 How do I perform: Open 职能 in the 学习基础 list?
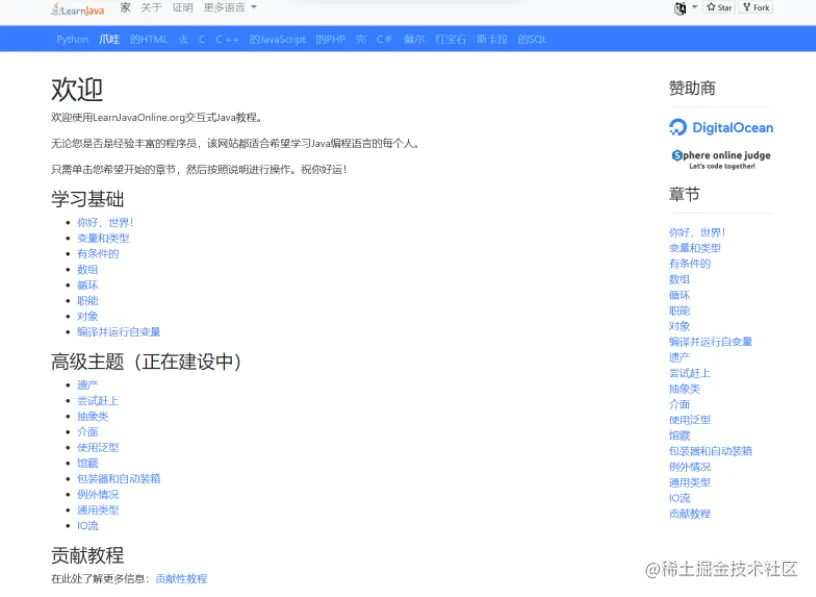pyautogui.click(x=87, y=300)
